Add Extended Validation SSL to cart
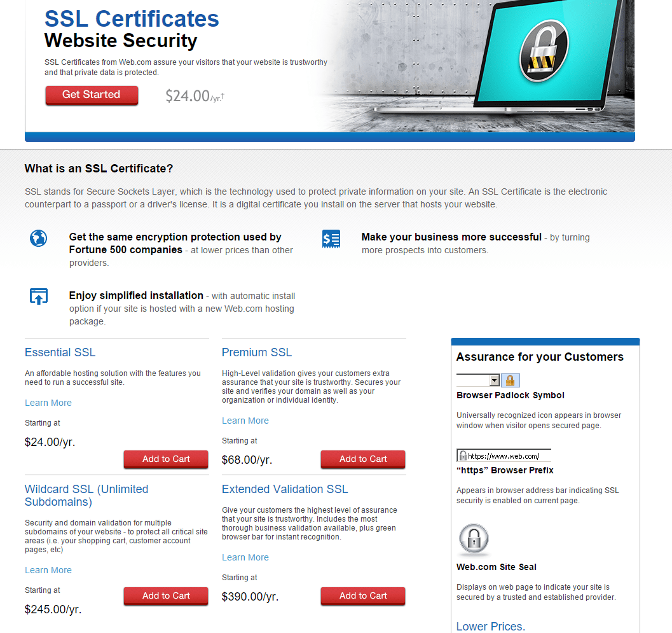Screen dimensions: 672x633 tap(363, 596)
